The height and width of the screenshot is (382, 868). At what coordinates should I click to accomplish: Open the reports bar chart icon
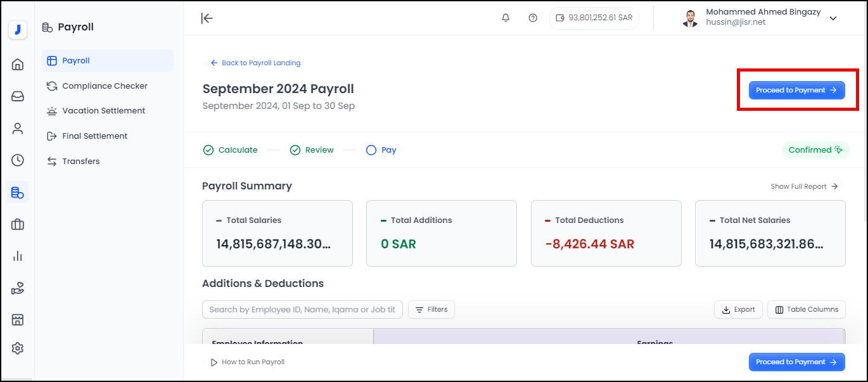[17, 256]
